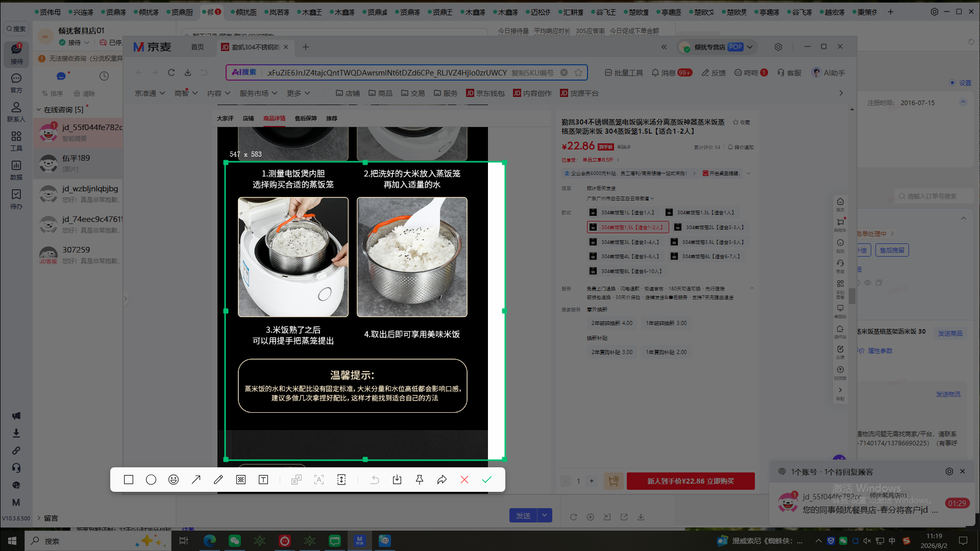
Task: Click the refresh page icon in 京麦 browser
Action: pos(171,72)
